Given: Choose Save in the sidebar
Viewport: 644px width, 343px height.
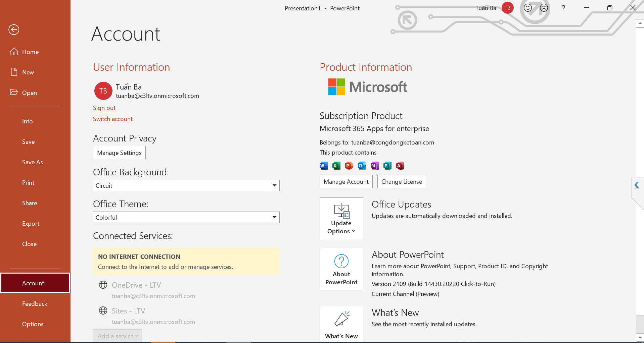Looking at the screenshot, I should 35,142.
